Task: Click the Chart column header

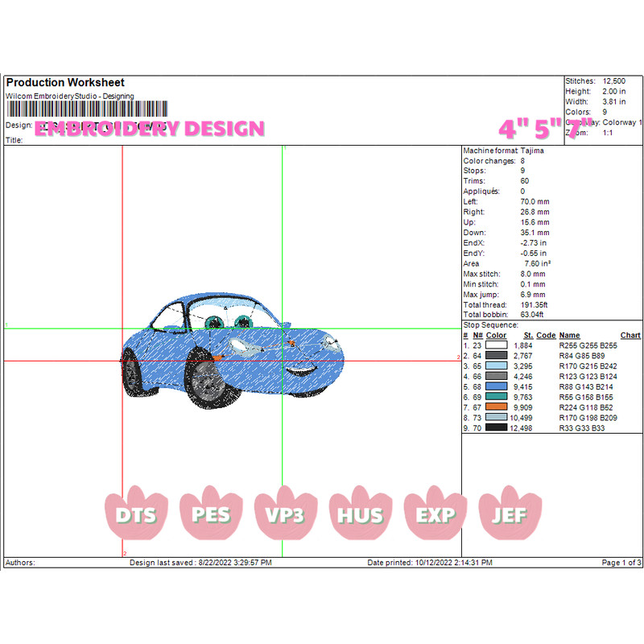Action: point(630,335)
